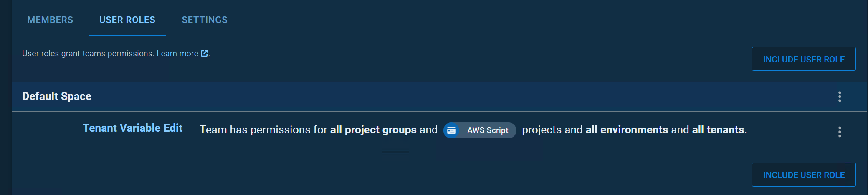
Task: Click the AWS Script project chip label
Action: click(x=488, y=130)
